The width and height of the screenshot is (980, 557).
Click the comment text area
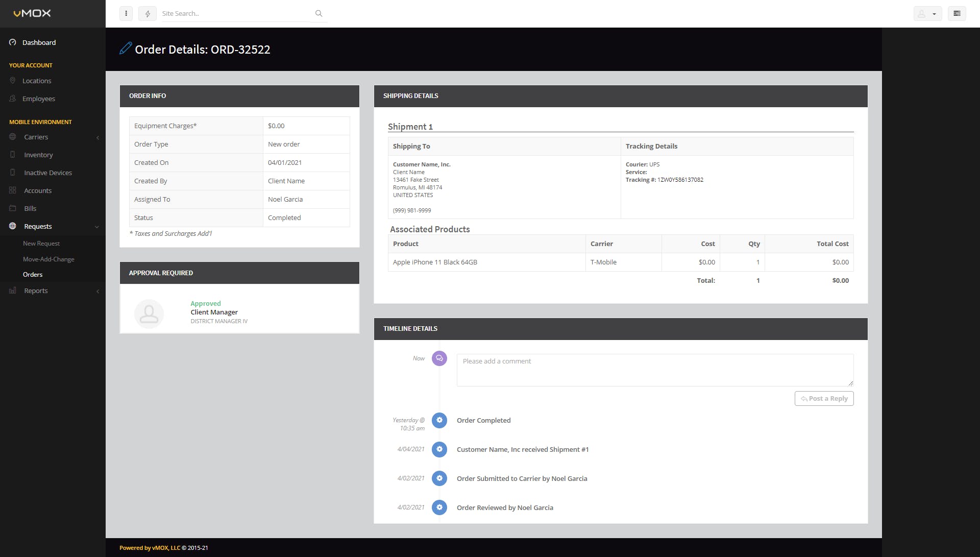point(654,370)
